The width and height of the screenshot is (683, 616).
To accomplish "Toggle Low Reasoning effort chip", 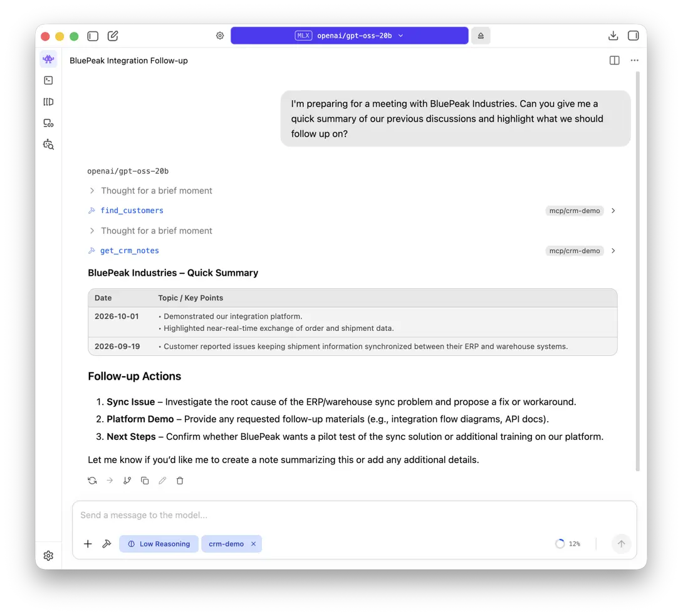I will click(159, 544).
